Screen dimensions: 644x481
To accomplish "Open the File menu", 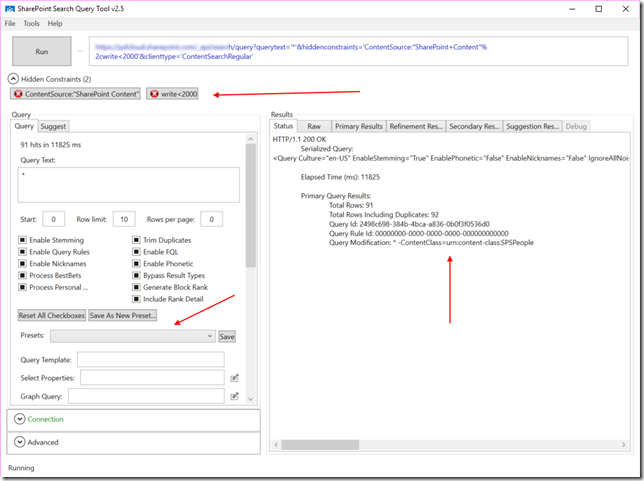I will pos(10,23).
